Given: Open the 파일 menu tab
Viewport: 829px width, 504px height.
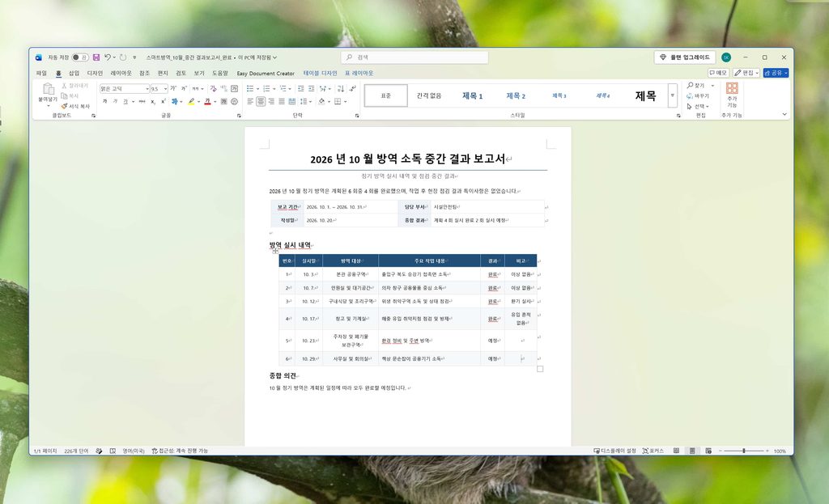Looking at the screenshot, I should pyautogui.click(x=41, y=73).
